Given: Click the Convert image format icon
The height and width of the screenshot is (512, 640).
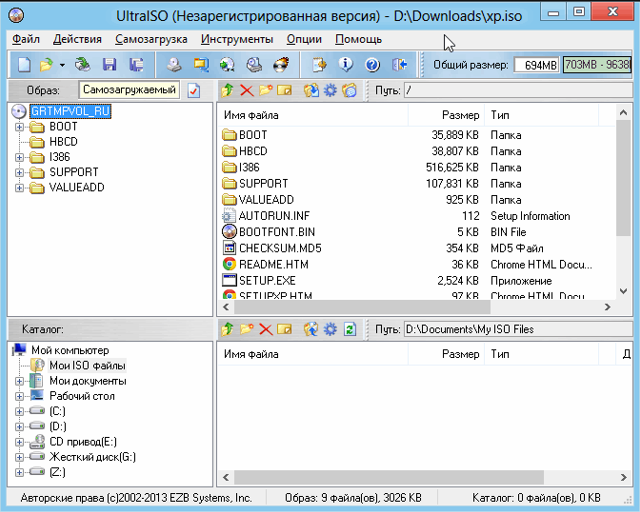Looking at the screenshot, I should click(201, 65).
